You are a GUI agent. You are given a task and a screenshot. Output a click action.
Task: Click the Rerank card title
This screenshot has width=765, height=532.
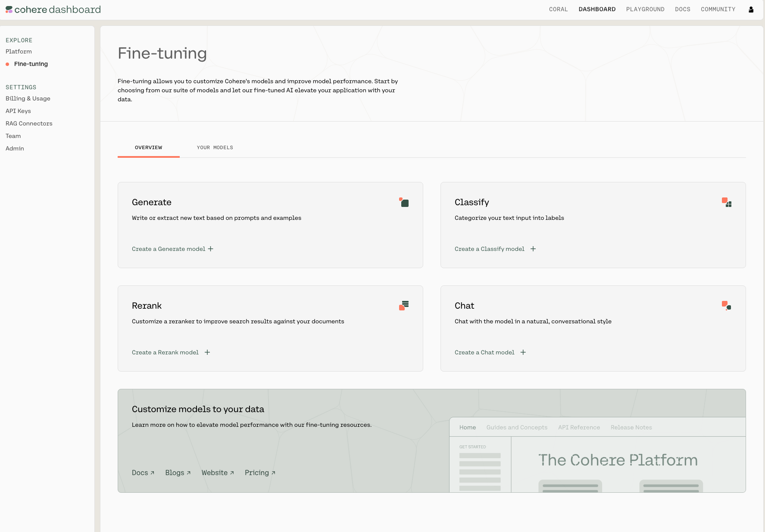(147, 306)
